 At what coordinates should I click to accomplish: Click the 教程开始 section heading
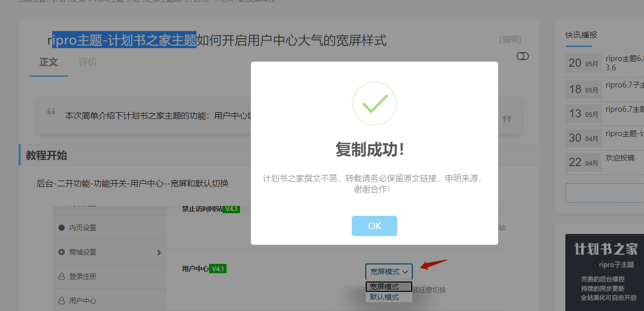coord(47,155)
